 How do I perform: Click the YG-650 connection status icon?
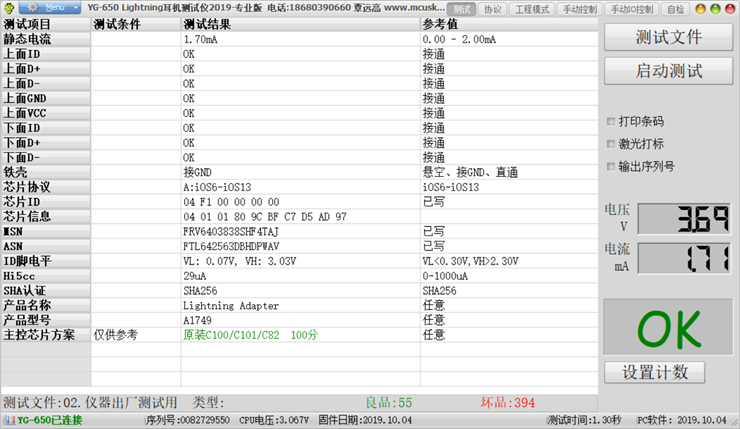9,420
